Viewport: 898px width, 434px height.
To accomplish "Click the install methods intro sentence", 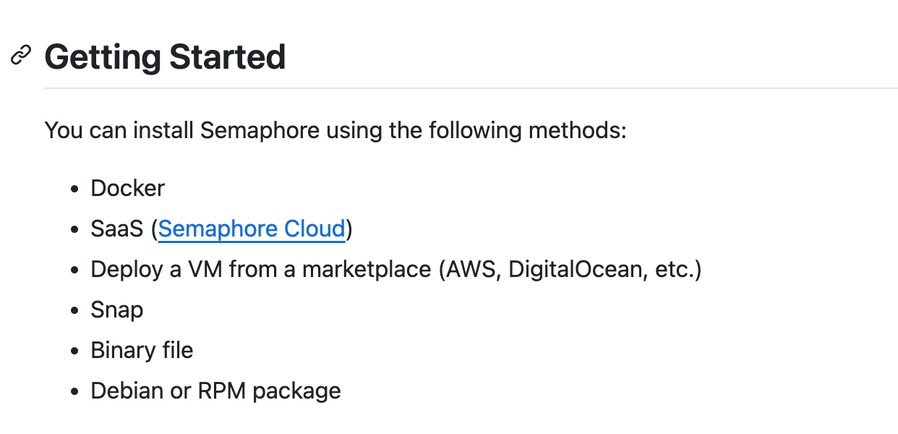I will pyautogui.click(x=335, y=130).
